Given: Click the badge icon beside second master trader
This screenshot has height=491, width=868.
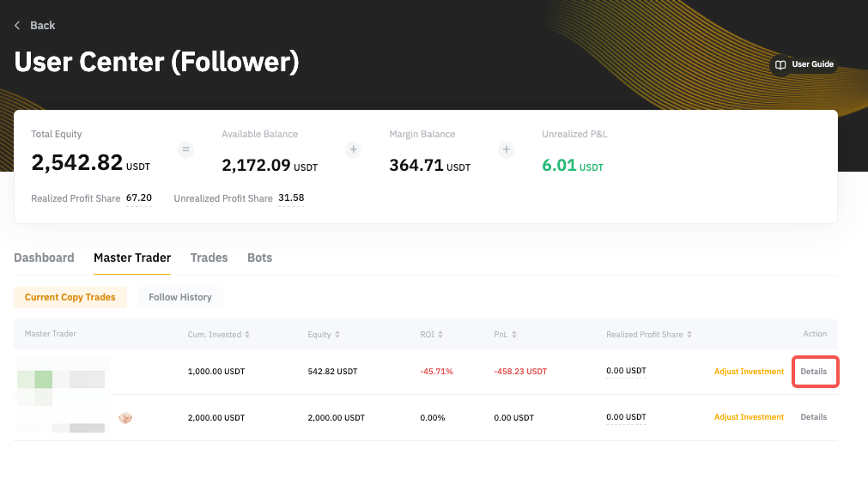Looking at the screenshot, I should point(124,418).
